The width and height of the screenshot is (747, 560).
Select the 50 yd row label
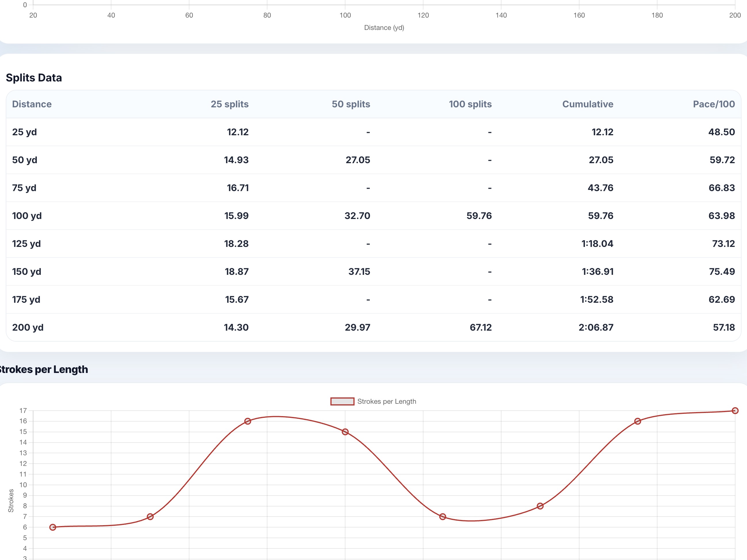(25, 160)
